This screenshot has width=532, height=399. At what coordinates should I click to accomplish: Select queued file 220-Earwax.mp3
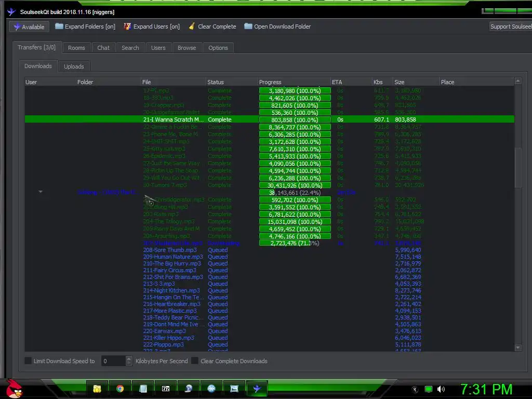[x=165, y=331]
